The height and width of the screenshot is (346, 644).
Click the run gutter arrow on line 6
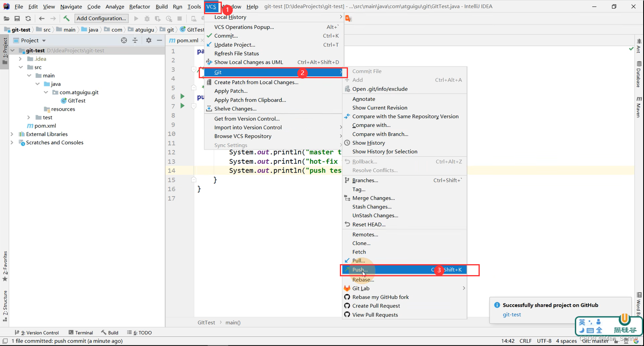(182, 96)
